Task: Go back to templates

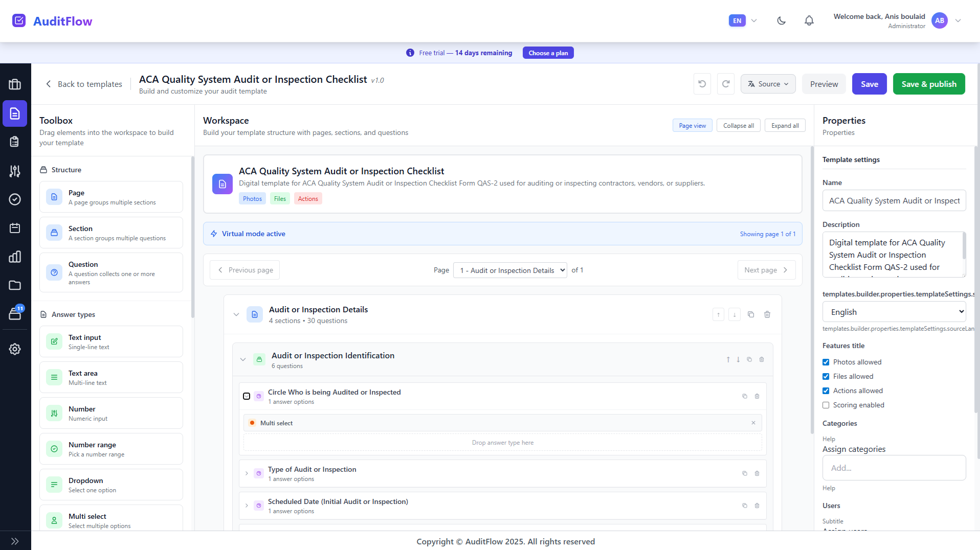Action: tap(84, 84)
